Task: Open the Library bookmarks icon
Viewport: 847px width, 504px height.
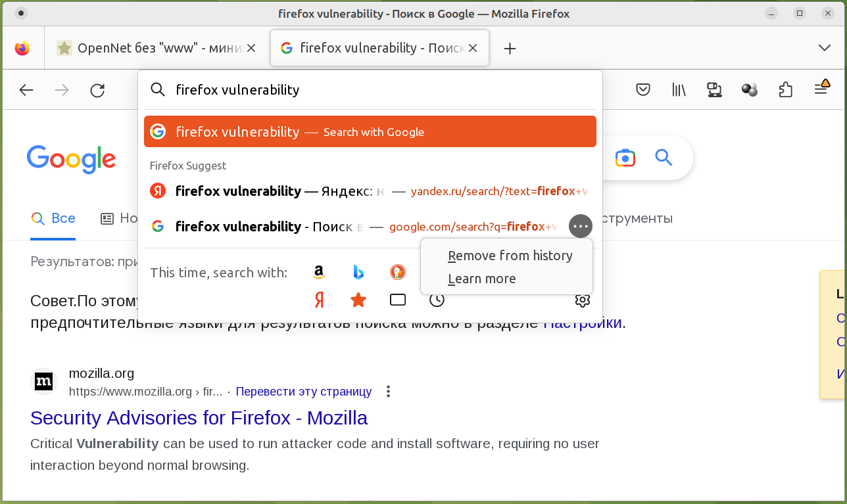Action: (x=679, y=90)
